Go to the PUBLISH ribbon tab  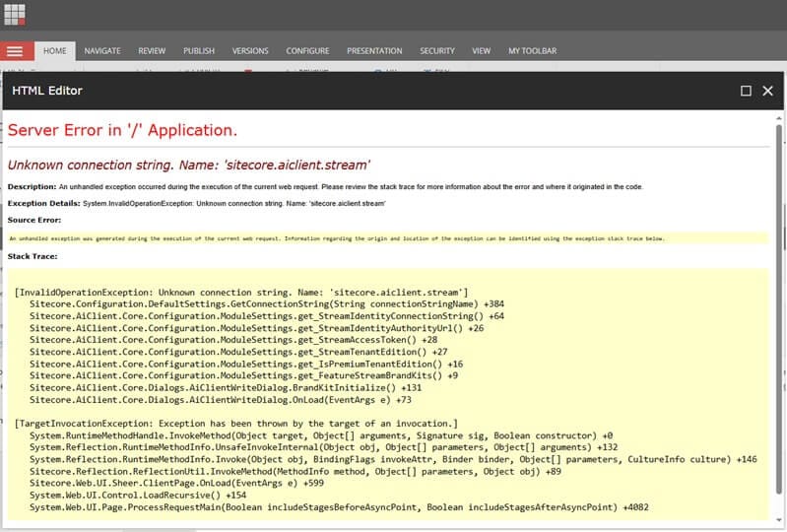(x=199, y=51)
